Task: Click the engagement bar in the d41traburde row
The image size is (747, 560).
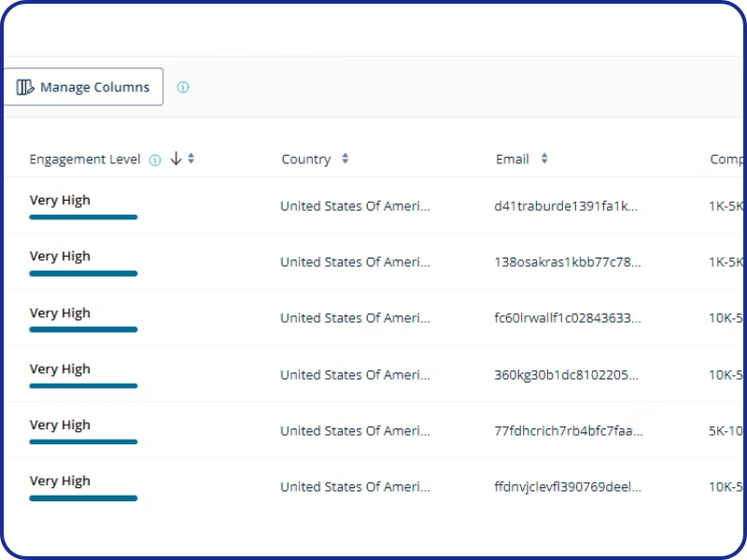Action: [83, 217]
